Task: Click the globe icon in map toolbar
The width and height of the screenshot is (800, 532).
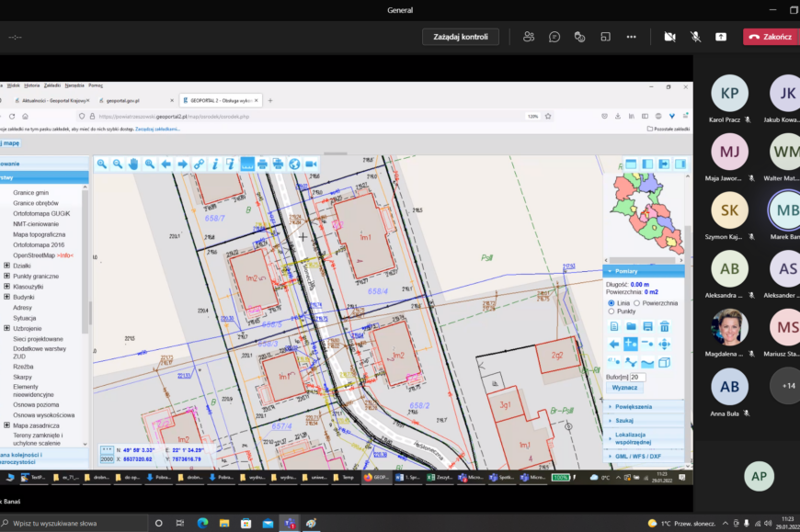Action: point(294,164)
